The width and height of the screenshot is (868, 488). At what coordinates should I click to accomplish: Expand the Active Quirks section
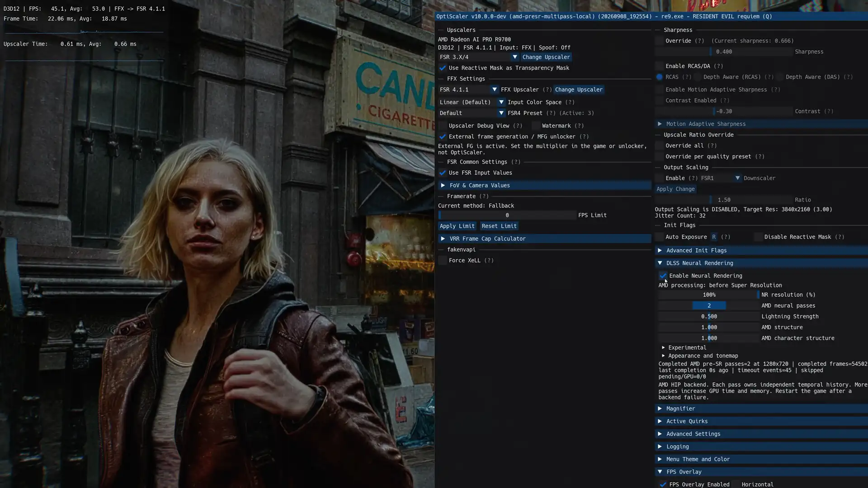click(x=761, y=421)
